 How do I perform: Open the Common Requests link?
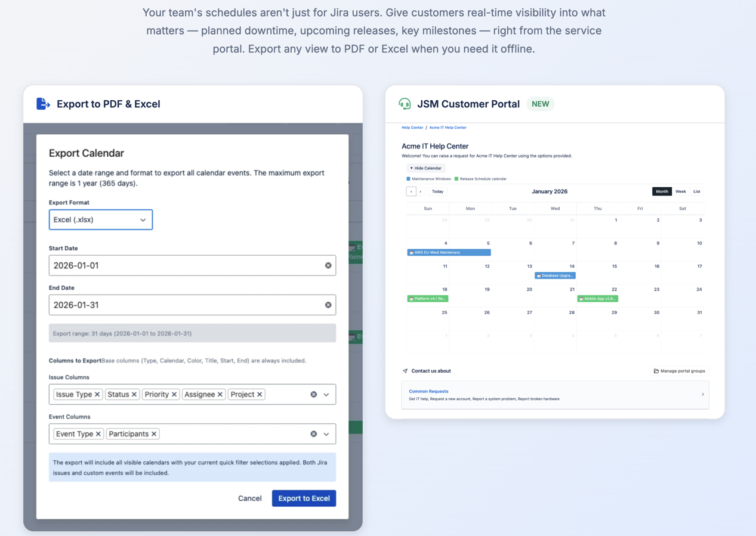[x=428, y=391]
